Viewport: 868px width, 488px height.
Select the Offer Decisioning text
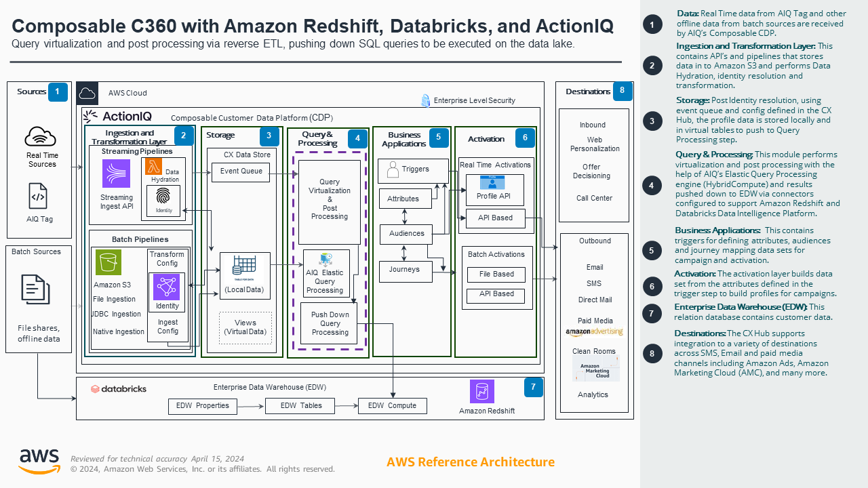591,171
